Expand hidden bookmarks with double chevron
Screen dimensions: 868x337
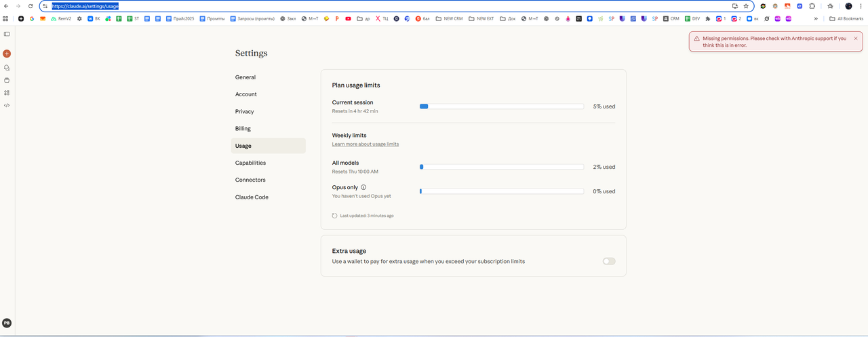click(816, 19)
